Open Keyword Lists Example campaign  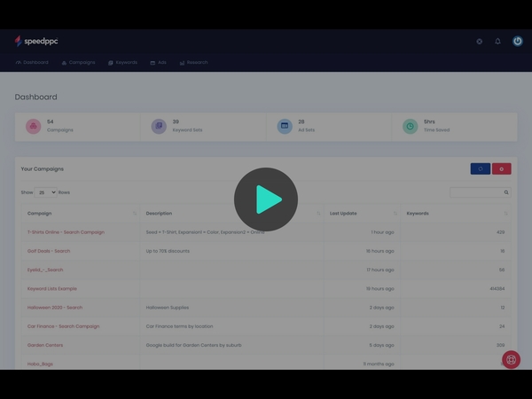(52, 289)
